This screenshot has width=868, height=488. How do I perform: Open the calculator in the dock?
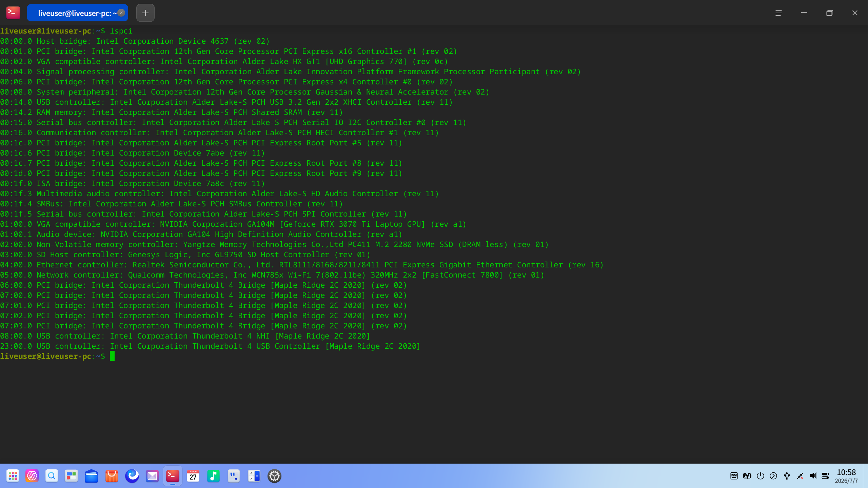[x=254, y=476]
